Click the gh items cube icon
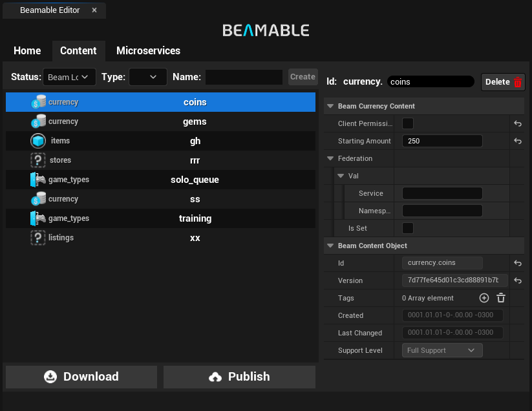The height and width of the screenshot is (411, 532). [38, 141]
